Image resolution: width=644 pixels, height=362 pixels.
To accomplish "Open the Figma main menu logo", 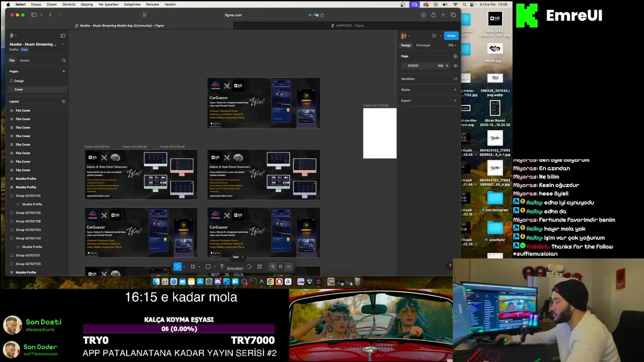I will tap(12, 36).
